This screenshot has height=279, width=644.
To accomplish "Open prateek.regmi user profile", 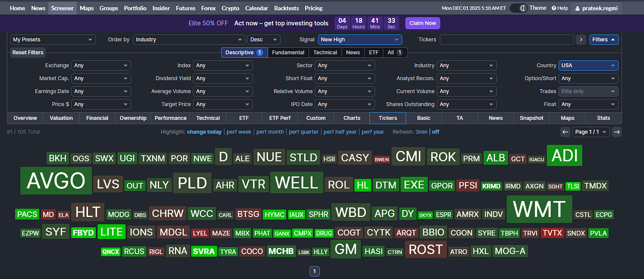I will tap(596, 8).
